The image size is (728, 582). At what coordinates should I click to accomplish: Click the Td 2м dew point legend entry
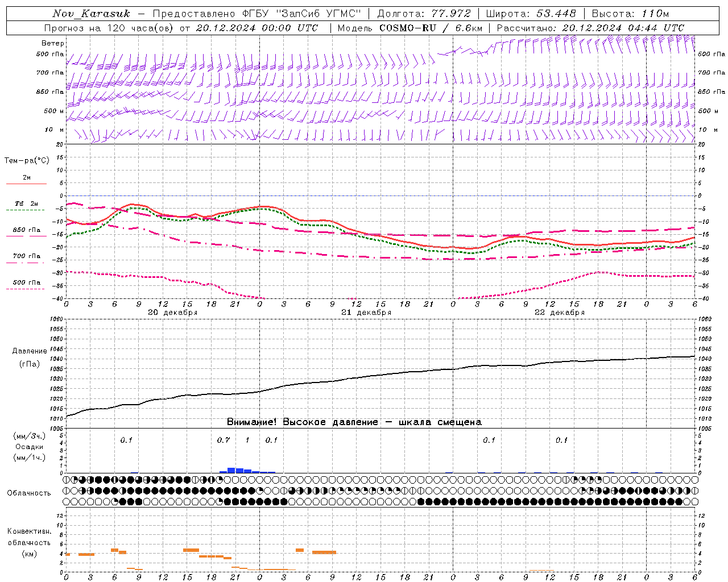click(27, 203)
